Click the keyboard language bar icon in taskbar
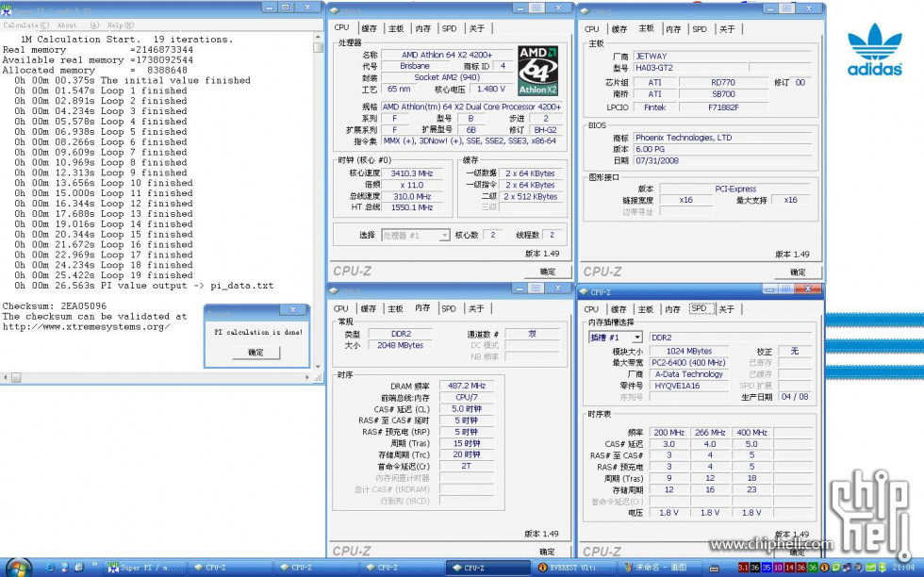 click(x=715, y=569)
